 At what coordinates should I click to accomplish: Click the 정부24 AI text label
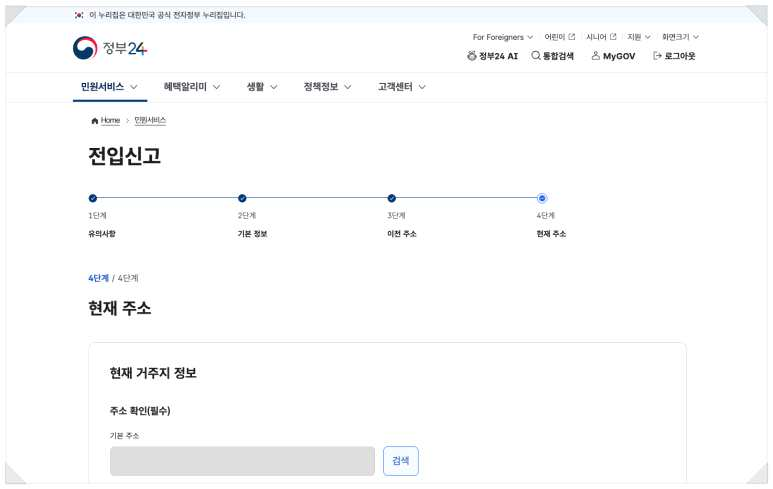[498, 56]
